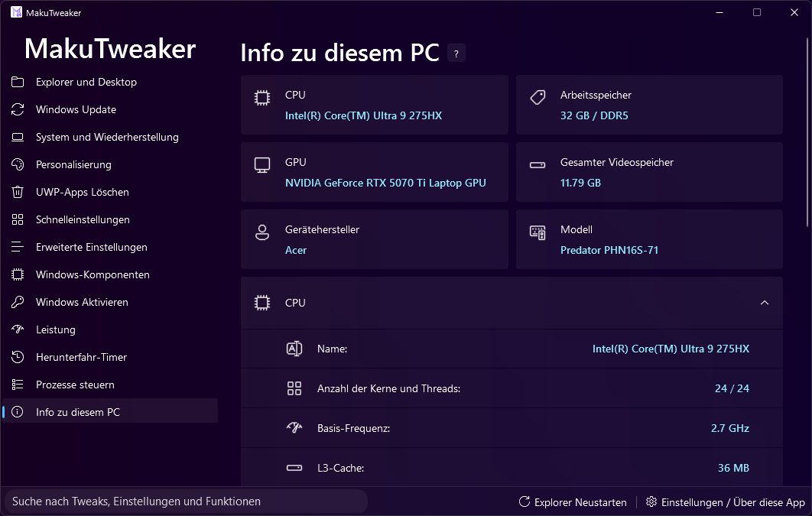Click the Info zu diesem PC heading
Viewport: 812px width, 516px height.
(339, 53)
